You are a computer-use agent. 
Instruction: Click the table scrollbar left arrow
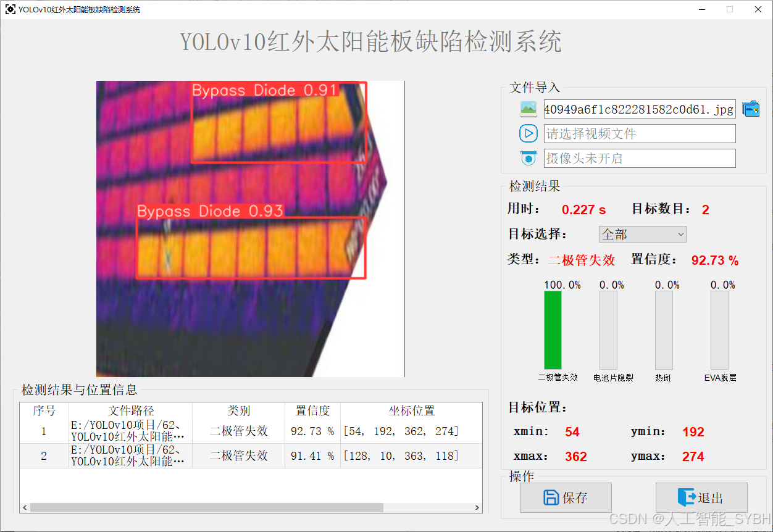point(25,507)
